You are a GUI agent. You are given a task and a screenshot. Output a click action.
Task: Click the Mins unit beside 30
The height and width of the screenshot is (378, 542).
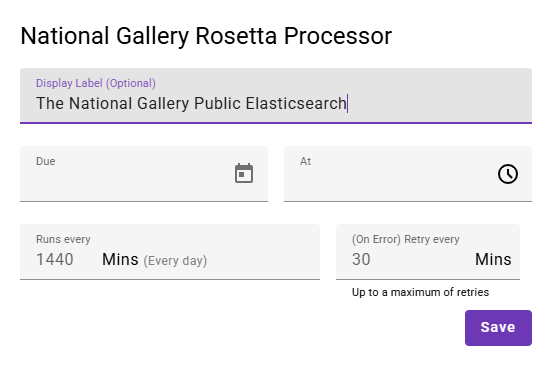(x=493, y=259)
